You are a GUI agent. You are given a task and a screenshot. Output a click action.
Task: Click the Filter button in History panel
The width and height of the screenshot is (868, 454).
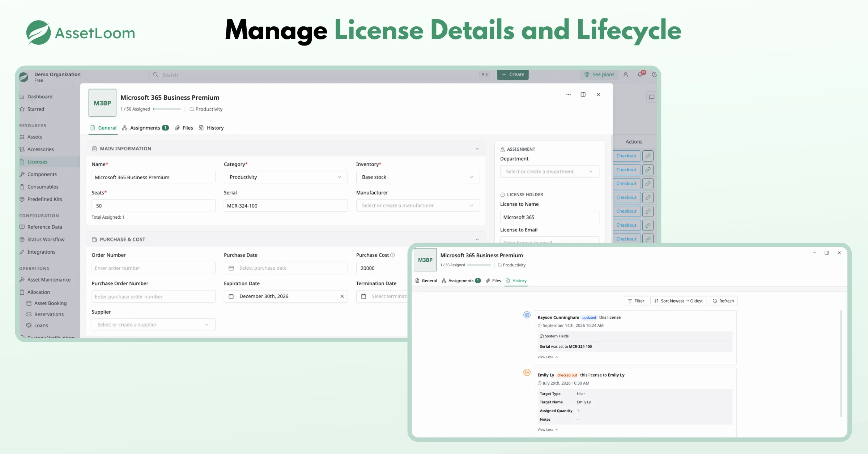click(x=636, y=301)
